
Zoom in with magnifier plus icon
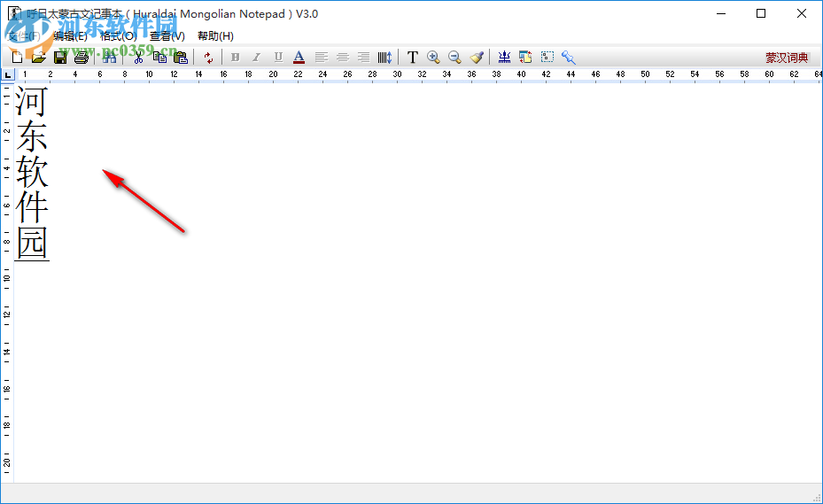(433, 58)
